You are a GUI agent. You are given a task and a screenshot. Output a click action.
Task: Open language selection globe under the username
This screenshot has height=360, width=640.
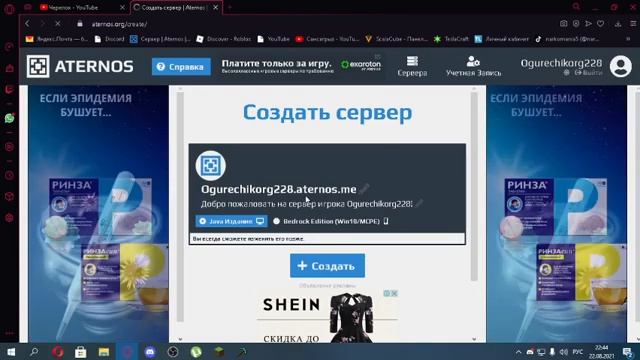566,73
